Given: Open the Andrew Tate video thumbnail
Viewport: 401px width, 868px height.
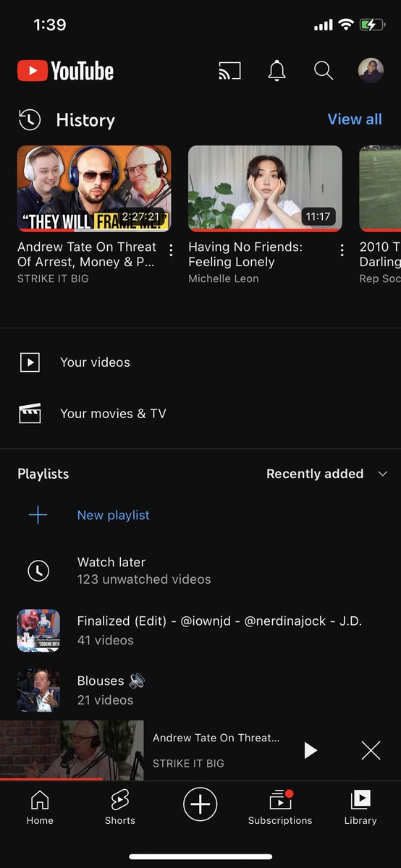Looking at the screenshot, I should pyautogui.click(x=94, y=188).
